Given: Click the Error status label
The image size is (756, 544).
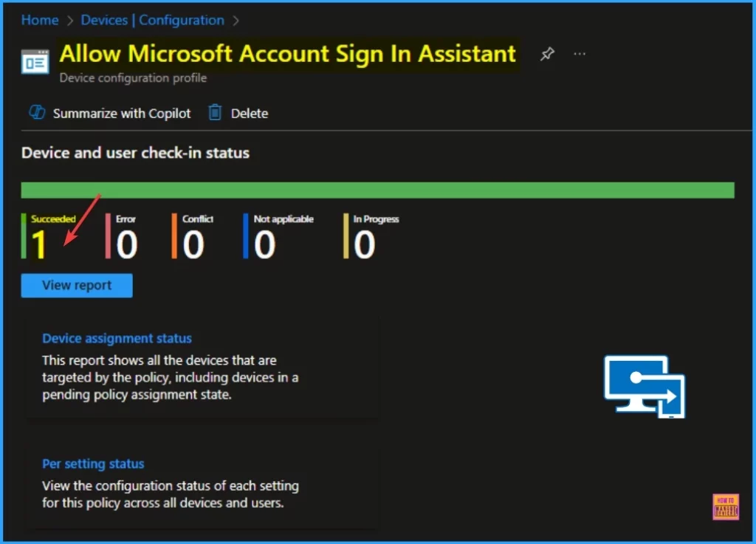Looking at the screenshot, I should pos(126,218).
